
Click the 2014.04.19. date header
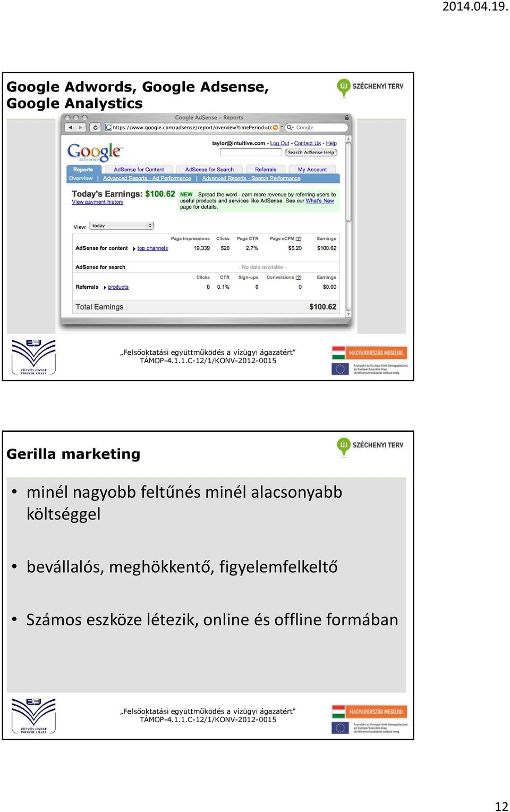[x=475, y=6]
